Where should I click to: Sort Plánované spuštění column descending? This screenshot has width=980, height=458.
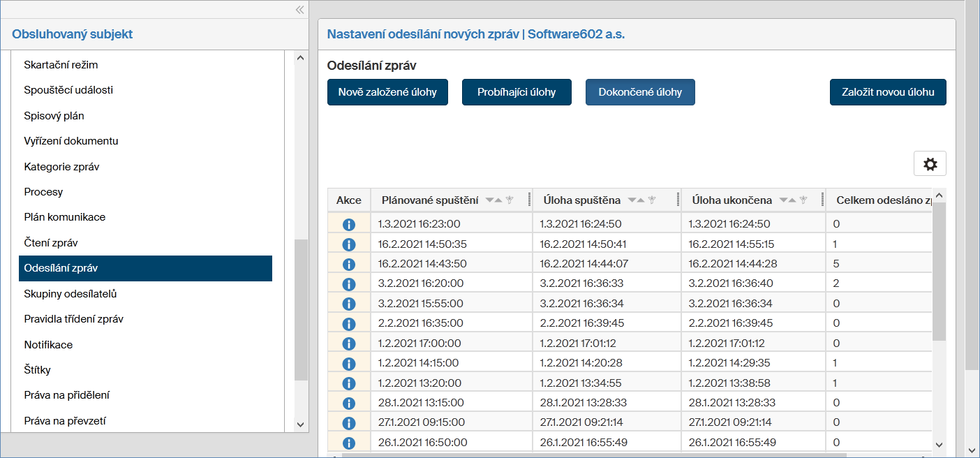click(x=489, y=200)
